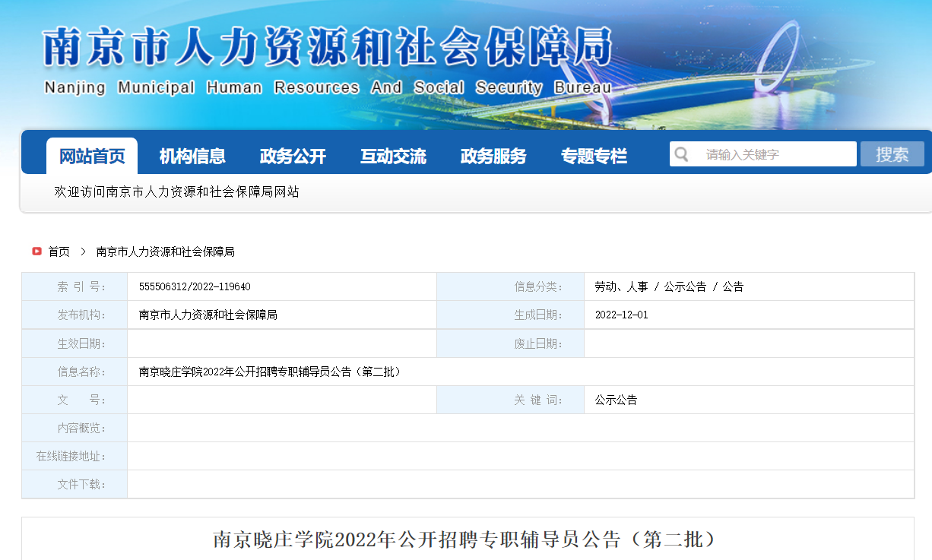Click 南京市人力资源和社会保障局 breadcrumb link

pos(165,252)
